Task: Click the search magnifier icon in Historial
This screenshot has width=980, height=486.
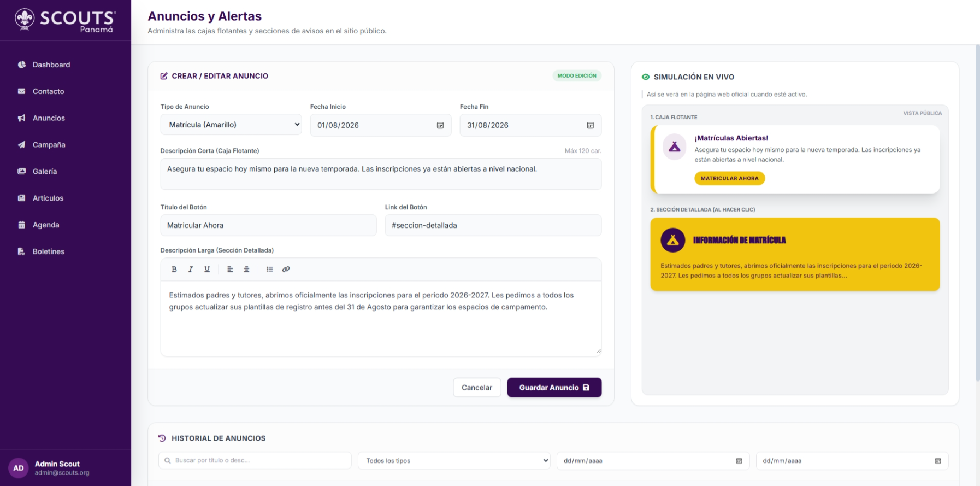Action: pos(168,460)
